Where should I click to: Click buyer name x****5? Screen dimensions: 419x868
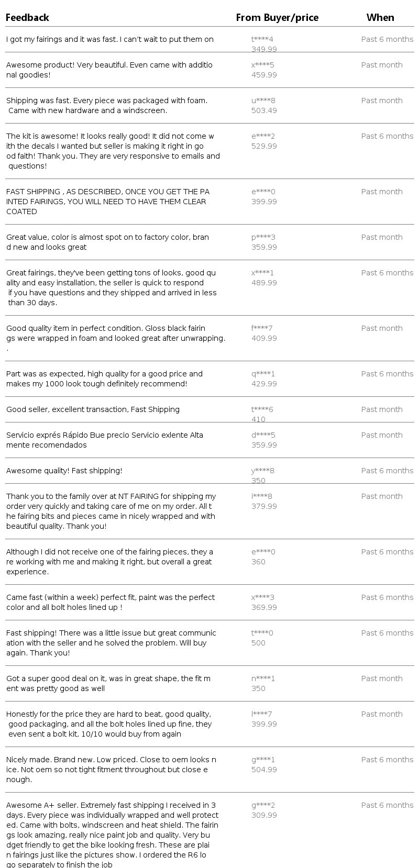click(263, 65)
